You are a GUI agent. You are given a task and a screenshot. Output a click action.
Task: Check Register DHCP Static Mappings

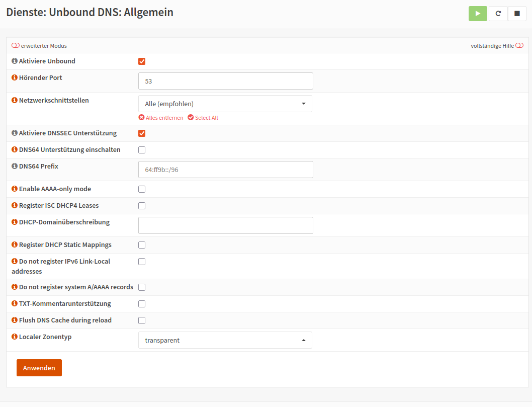point(142,245)
